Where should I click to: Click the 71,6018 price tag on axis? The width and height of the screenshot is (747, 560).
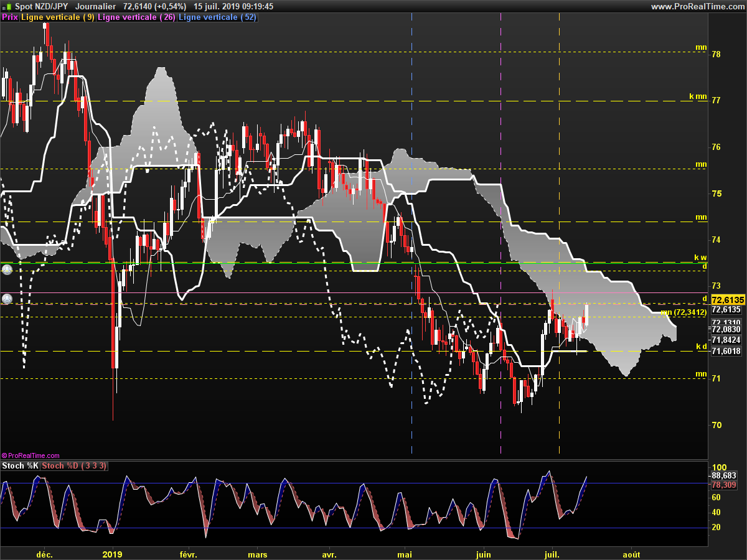[726, 351]
